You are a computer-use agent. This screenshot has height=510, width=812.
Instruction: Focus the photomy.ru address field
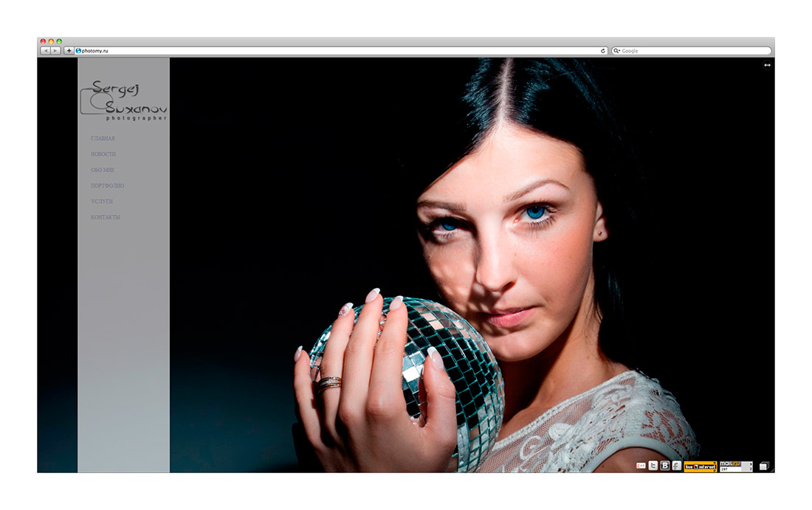coord(341,51)
